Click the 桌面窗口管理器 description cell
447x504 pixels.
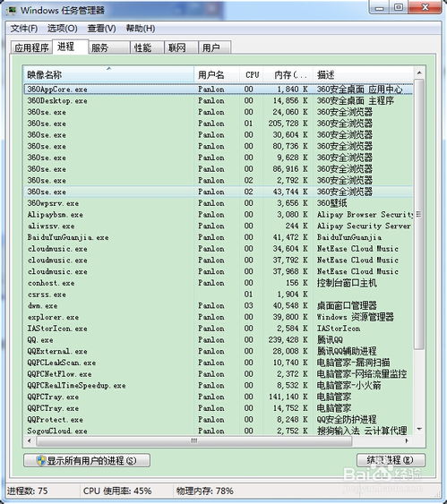[x=347, y=305]
